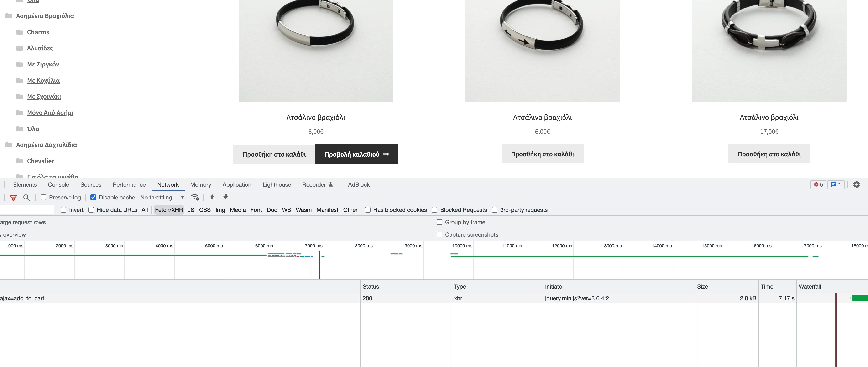Click the Προβολή καλαθιού button
This screenshot has height=367, width=868.
pyautogui.click(x=356, y=154)
